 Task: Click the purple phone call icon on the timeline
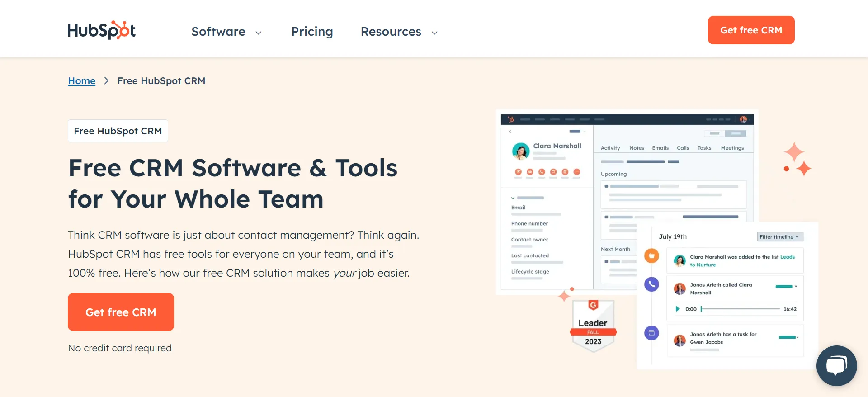pyautogui.click(x=651, y=284)
